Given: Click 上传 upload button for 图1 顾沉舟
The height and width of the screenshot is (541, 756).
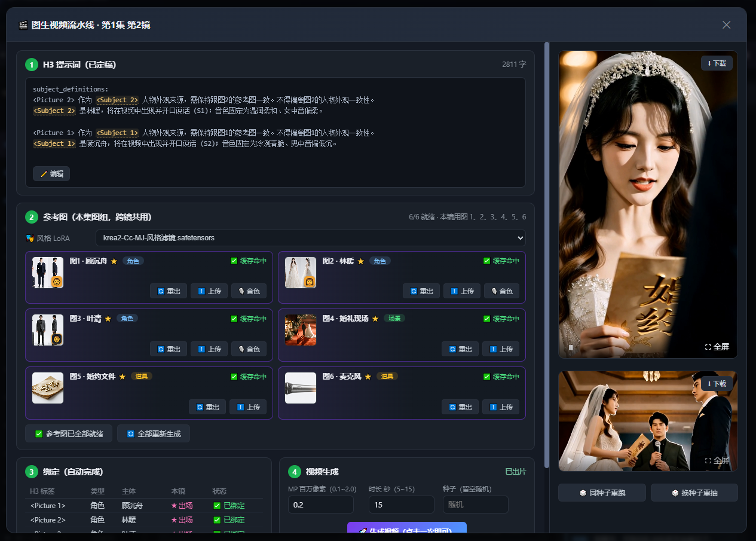Looking at the screenshot, I should [209, 291].
